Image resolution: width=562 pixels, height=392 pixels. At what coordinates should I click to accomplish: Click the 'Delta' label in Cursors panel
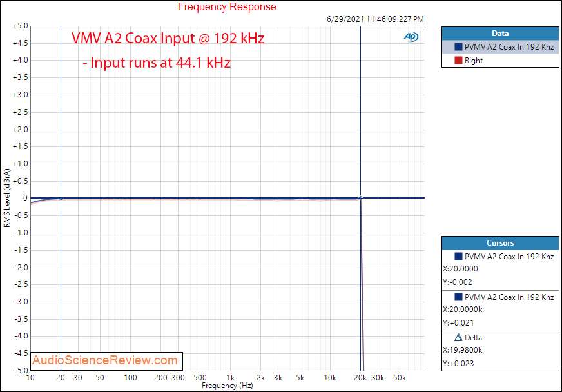pyautogui.click(x=473, y=338)
